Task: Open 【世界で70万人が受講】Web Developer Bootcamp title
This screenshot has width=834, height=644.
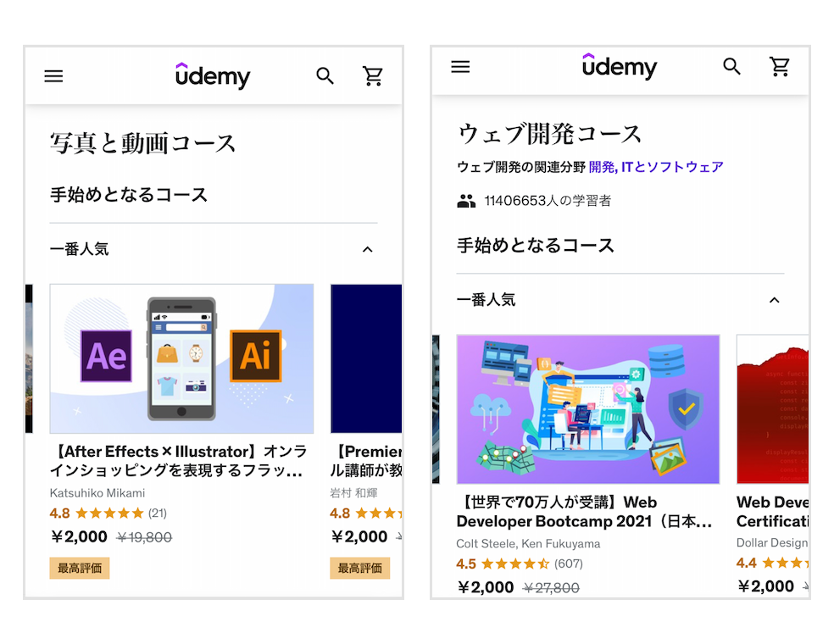Action: coord(584,512)
